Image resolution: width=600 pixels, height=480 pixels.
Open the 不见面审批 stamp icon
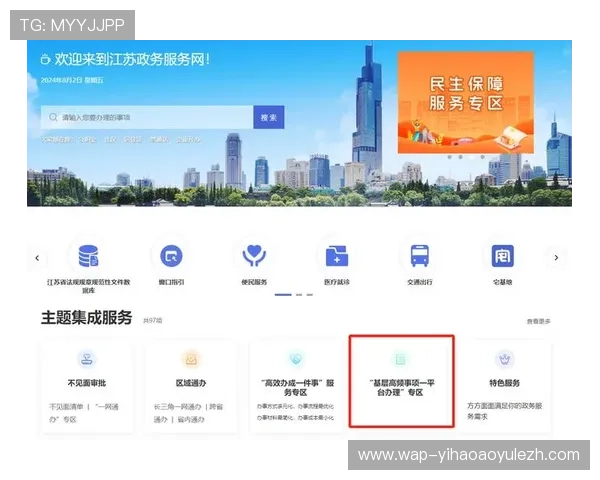87,359
